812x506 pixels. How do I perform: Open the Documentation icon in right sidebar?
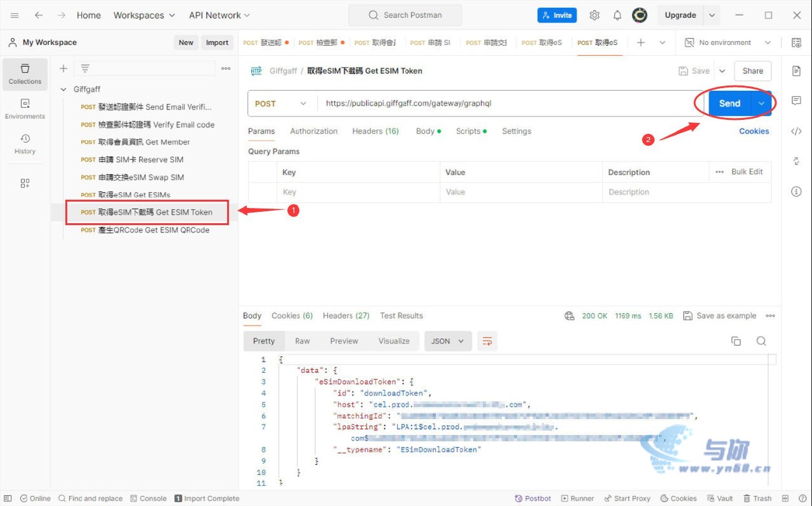(x=796, y=71)
